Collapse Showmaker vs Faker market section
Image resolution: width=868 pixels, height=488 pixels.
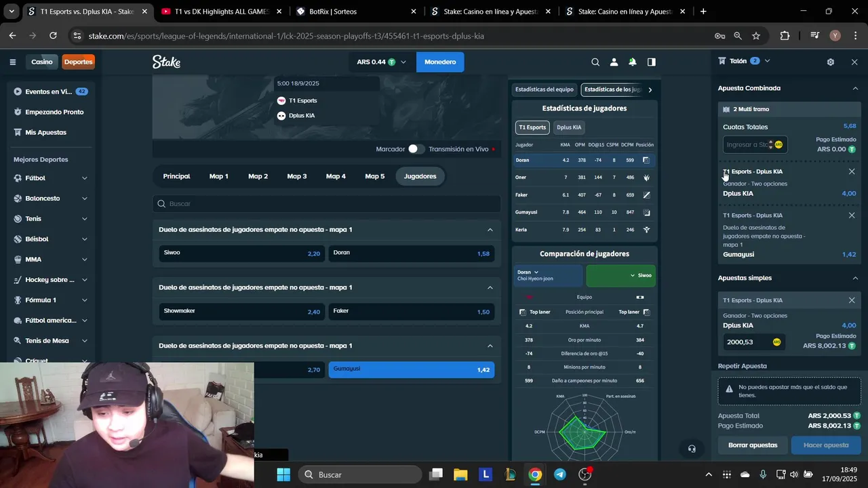pyautogui.click(x=490, y=287)
